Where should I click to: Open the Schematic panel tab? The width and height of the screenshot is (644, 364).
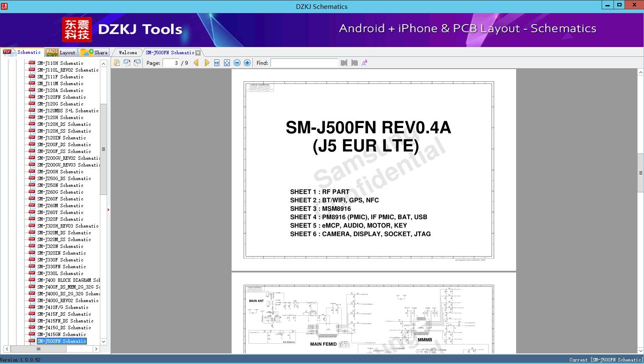pyautogui.click(x=22, y=52)
